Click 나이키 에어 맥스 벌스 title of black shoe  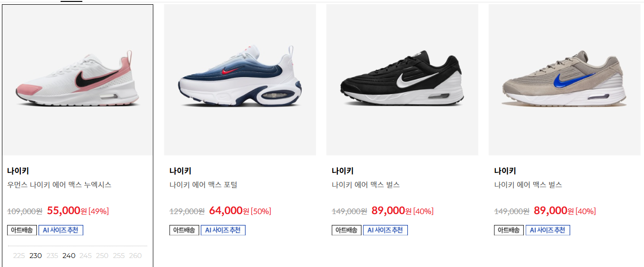coord(366,185)
